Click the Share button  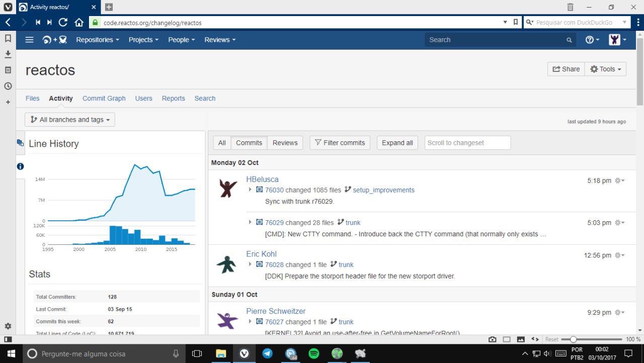566,69
